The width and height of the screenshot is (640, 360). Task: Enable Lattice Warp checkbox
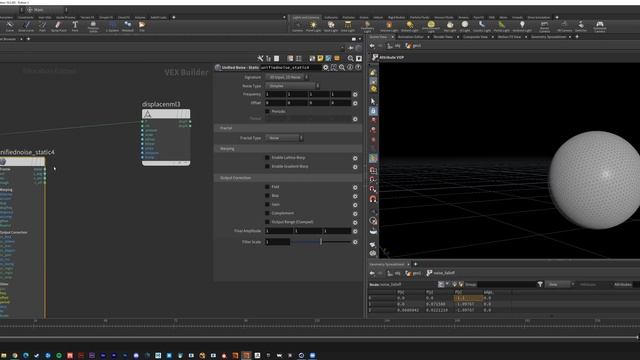(267, 158)
